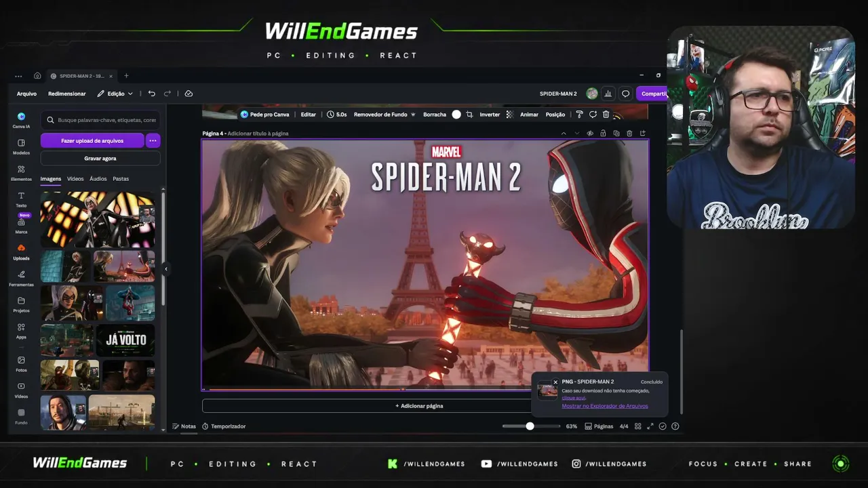
Task: Open the help question mark icon
Action: (x=675, y=426)
